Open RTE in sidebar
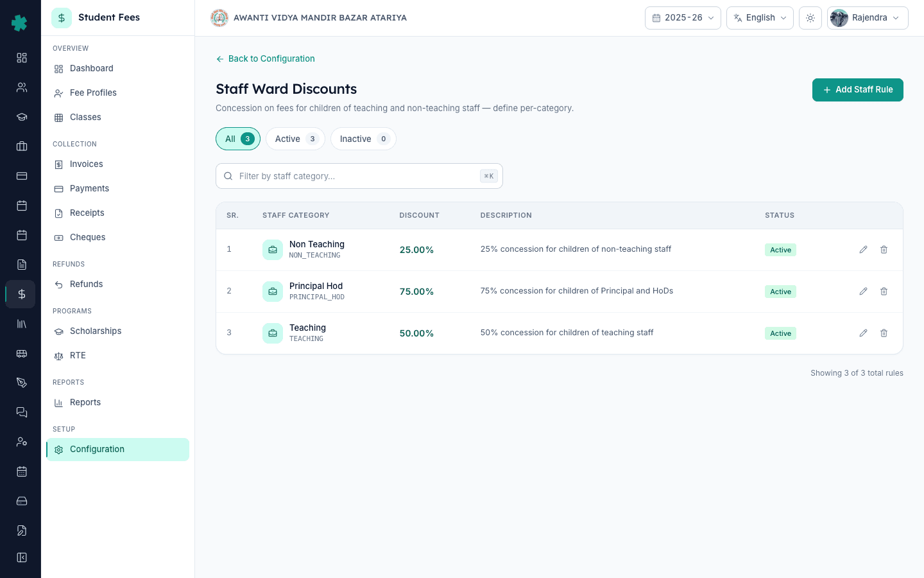 pos(117,356)
